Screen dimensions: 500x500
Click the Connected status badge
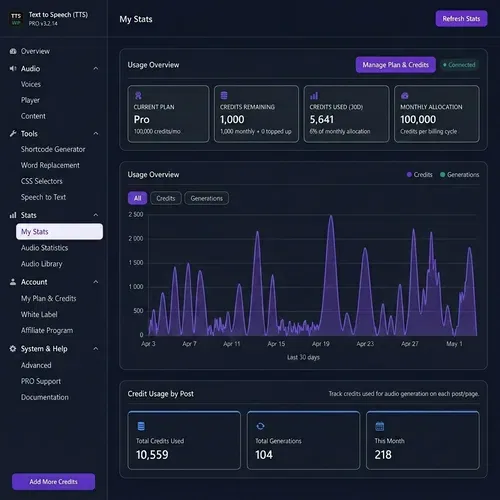(x=459, y=65)
